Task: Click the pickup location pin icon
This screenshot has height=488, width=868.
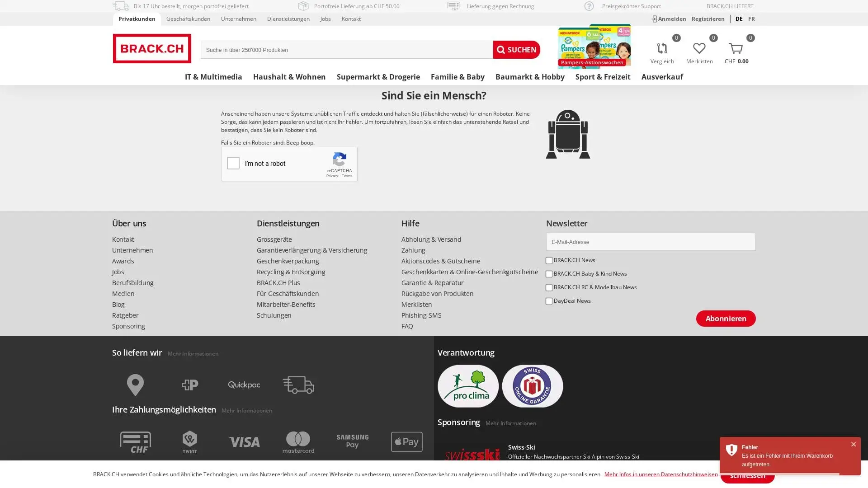Action: (135, 385)
